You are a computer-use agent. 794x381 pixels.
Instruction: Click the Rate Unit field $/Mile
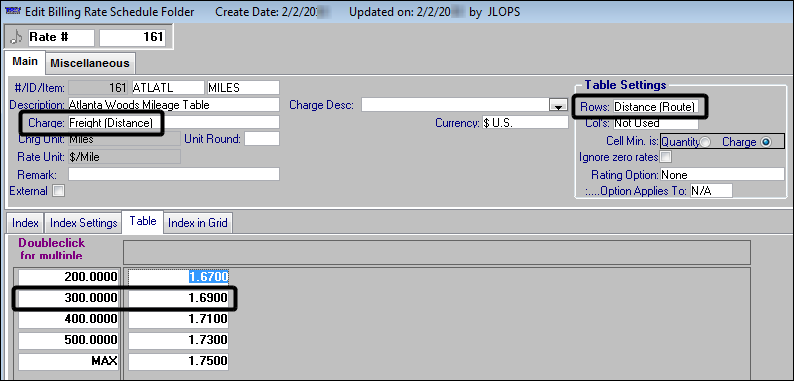tap(124, 157)
